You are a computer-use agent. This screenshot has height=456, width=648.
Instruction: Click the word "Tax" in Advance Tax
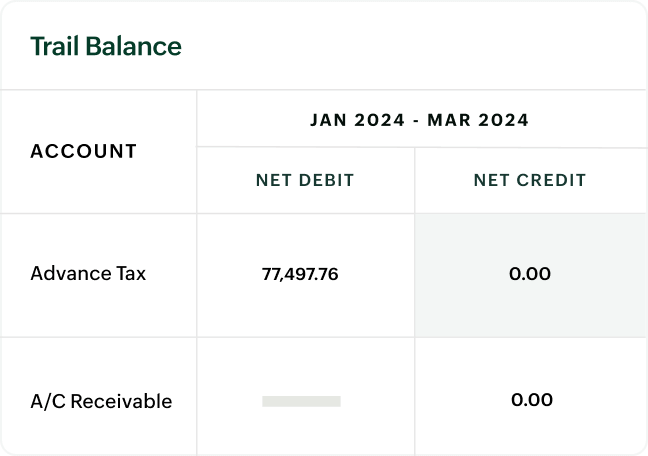128,273
